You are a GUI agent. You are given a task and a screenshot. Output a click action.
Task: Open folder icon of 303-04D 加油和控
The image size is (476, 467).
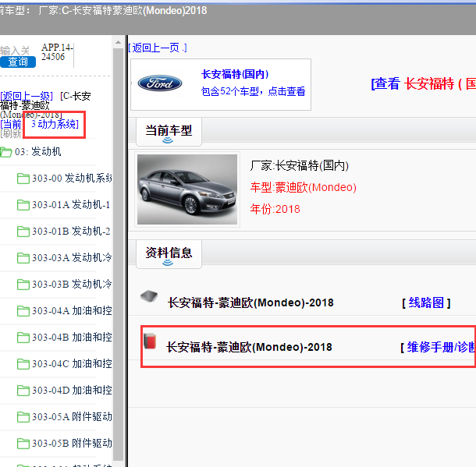[23, 391]
